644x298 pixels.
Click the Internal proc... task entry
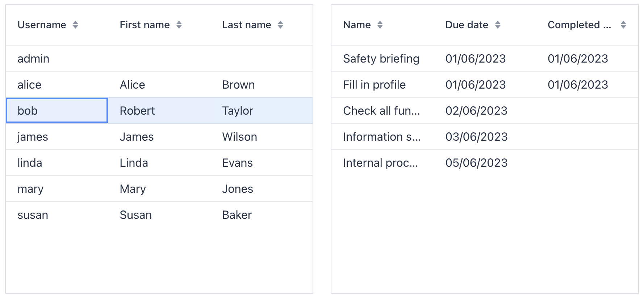(x=381, y=162)
